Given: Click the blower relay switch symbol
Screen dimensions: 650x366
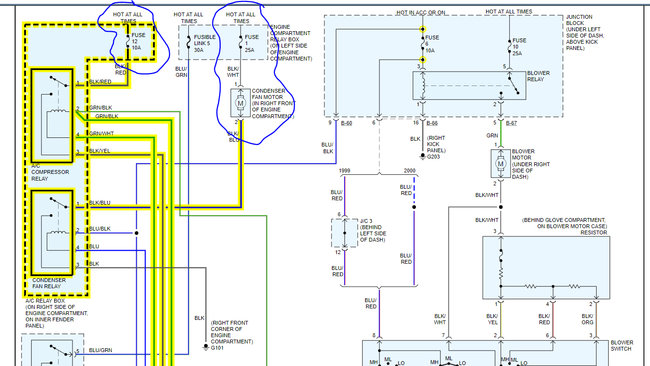Looking at the screenshot, I should coord(469,85).
